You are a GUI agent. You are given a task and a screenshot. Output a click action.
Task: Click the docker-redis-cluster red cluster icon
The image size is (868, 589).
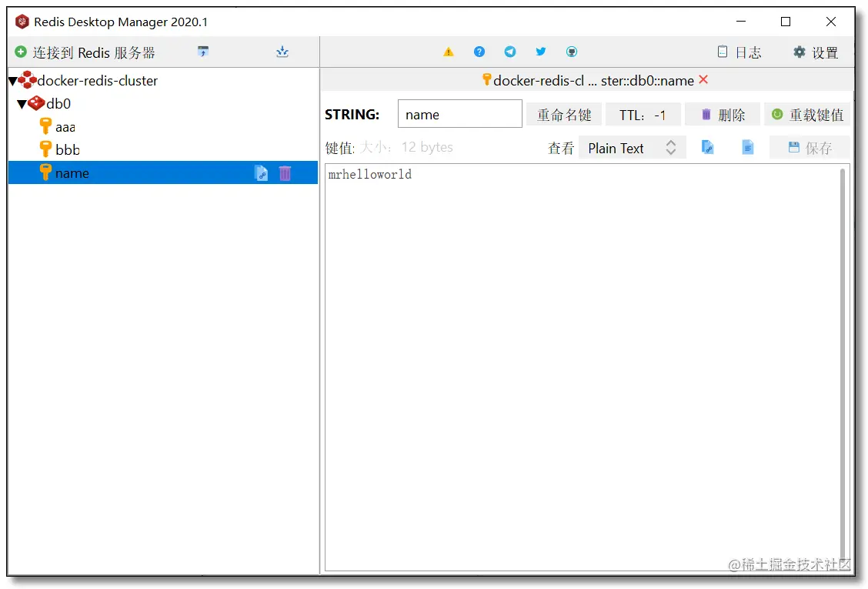click(x=27, y=80)
